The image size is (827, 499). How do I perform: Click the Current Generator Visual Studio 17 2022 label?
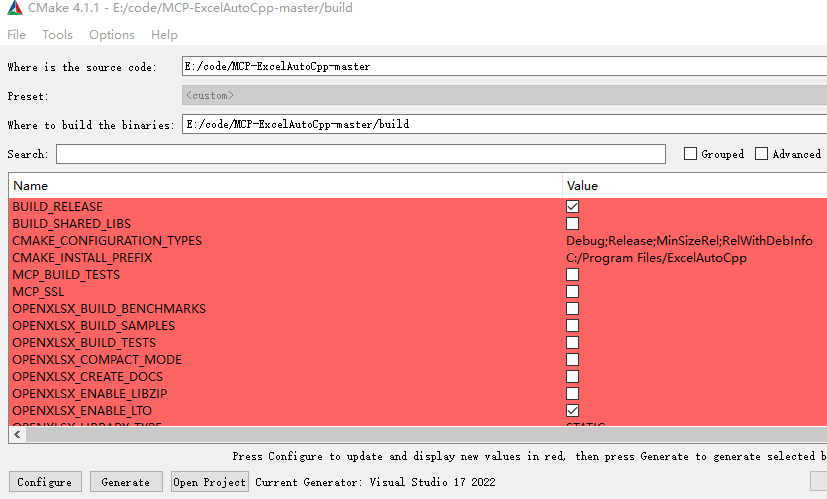click(x=376, y=482)
